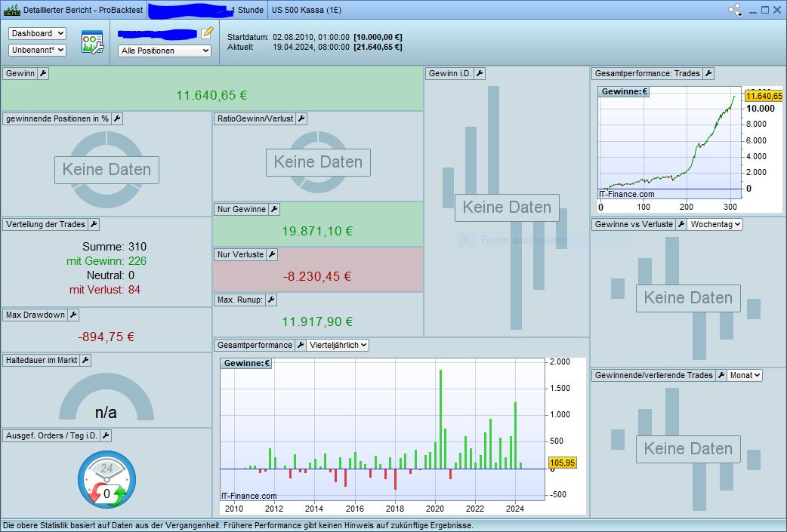Viewport: 787px width, 532px height.
Task: Click the 'Neutral: 0' line
Action: pyautogui.click(x=110, y=275)
